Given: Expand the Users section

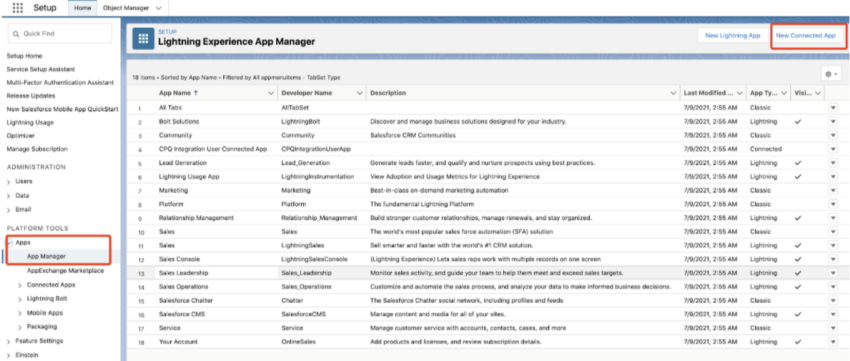Looking at the screenshot, I should pyautogui.click(x=9, y=182).
